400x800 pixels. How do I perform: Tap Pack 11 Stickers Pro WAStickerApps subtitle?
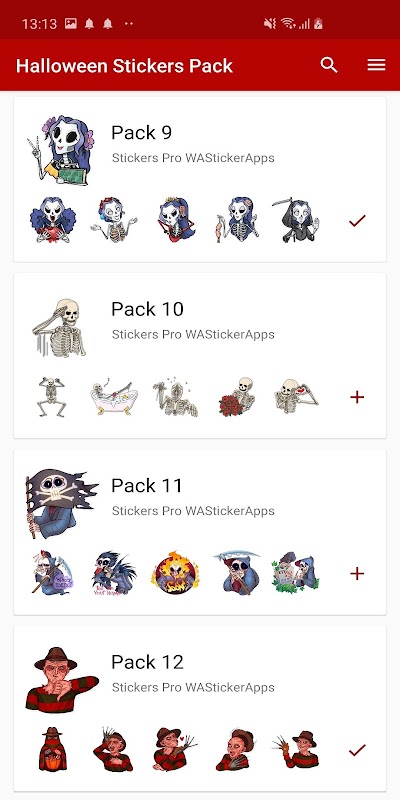(x=193, y=511)
